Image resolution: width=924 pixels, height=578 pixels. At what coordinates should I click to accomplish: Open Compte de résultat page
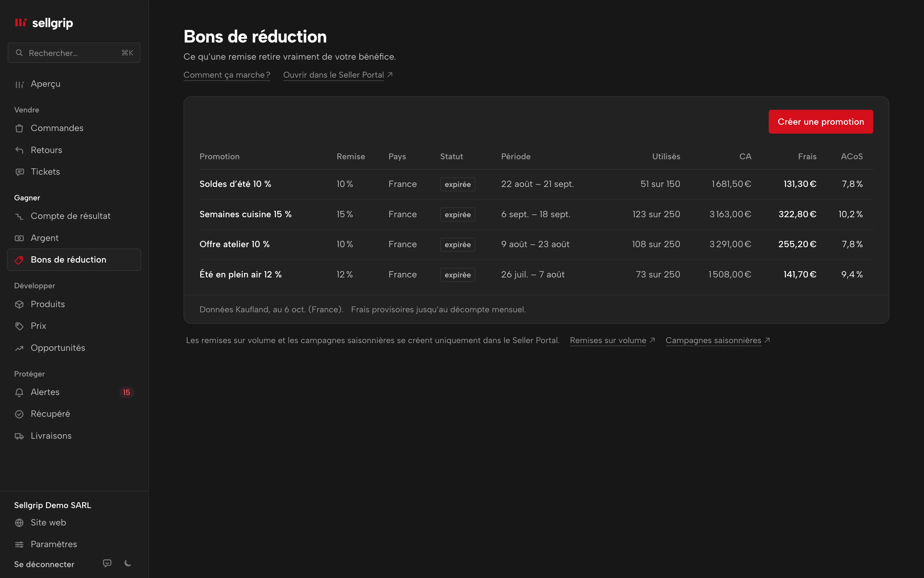74,216
